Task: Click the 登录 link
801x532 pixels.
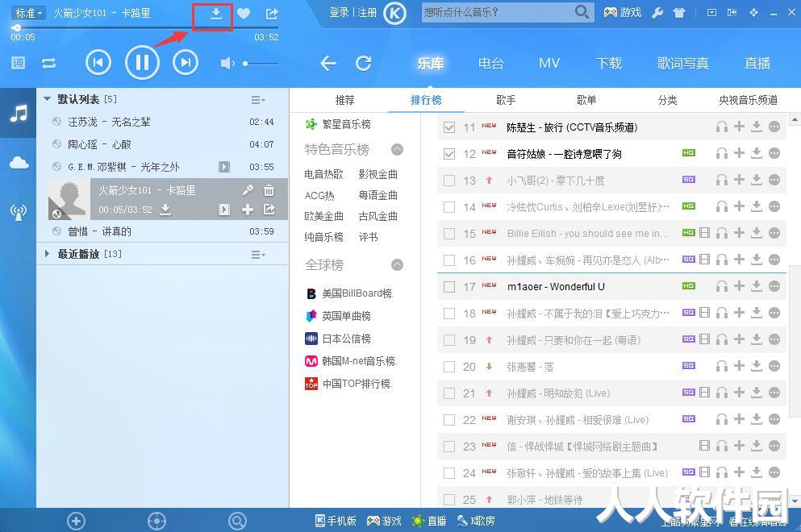Action: (340, 12)
